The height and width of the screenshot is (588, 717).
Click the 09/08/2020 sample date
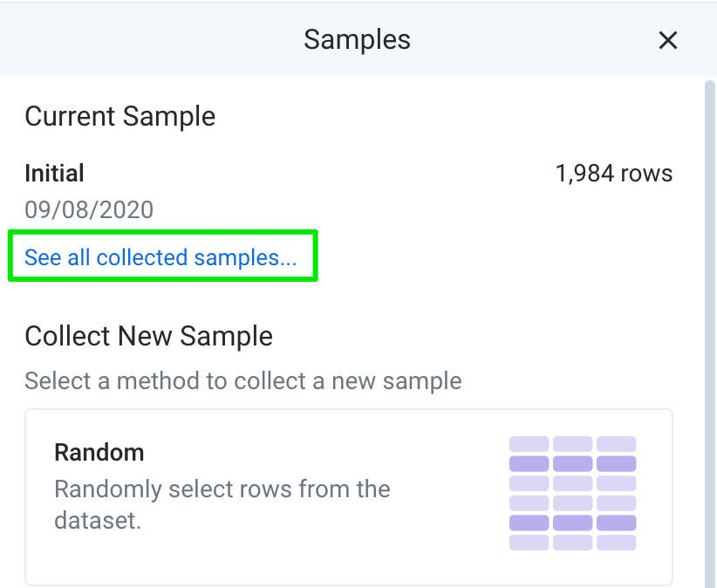[x=89, y=210]
